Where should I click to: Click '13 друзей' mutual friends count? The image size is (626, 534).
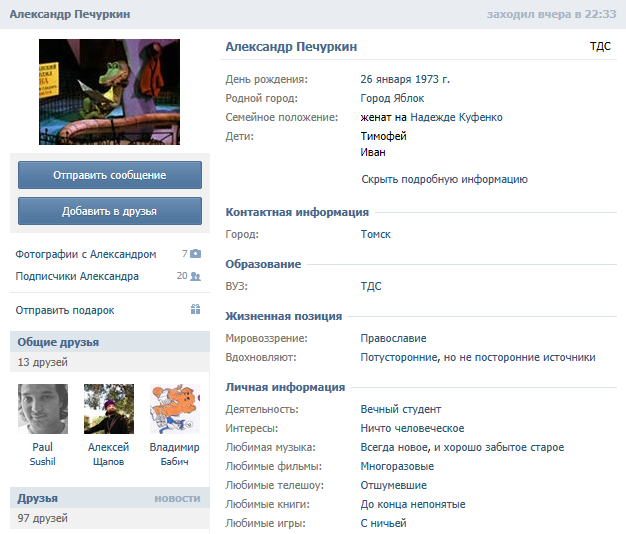coord(43,362)
